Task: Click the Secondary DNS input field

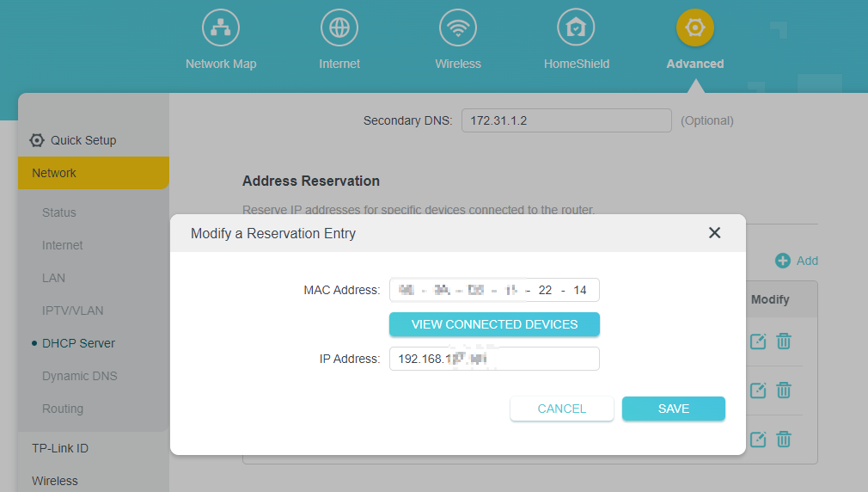Action: (x=566, y=120)
